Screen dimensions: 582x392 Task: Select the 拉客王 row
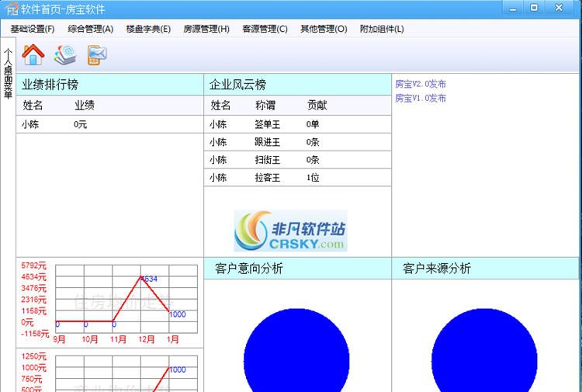[298, 178]
